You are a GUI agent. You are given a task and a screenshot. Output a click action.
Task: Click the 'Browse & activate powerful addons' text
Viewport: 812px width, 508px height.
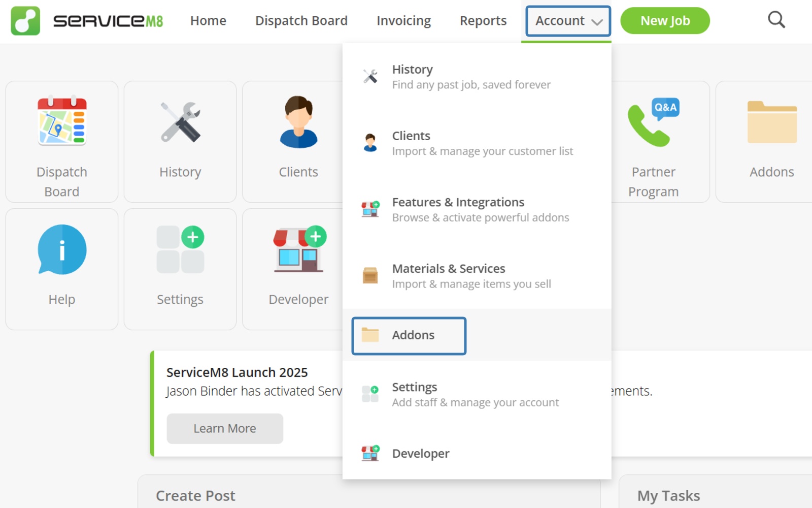[x=481, y=217]
